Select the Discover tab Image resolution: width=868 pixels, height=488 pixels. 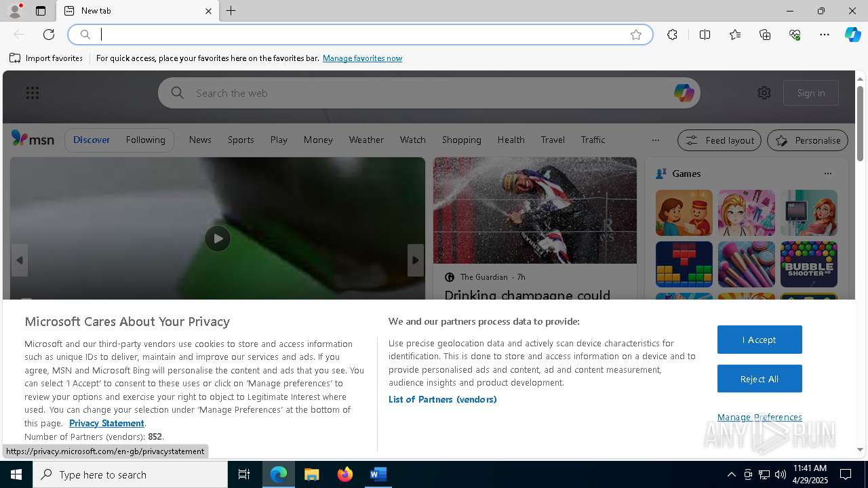coord(92,140)
